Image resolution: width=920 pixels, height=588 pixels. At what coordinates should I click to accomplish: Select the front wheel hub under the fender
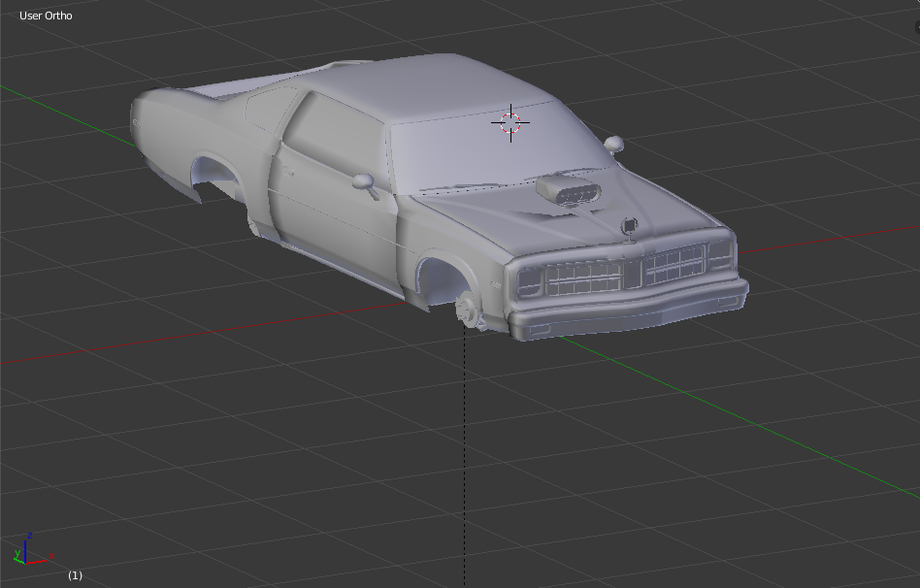468,310
